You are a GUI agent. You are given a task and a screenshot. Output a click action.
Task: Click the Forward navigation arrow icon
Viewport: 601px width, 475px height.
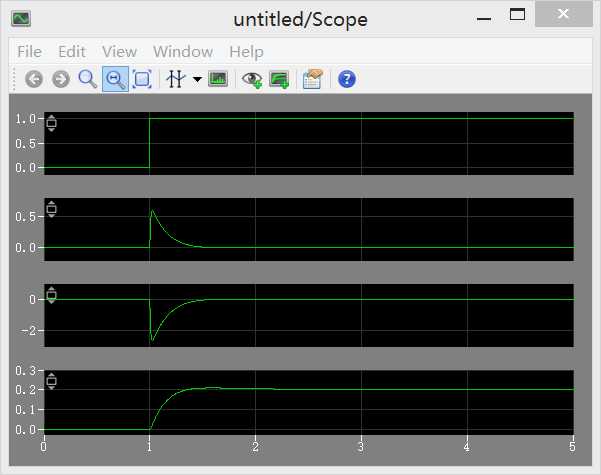pos(61,79)
